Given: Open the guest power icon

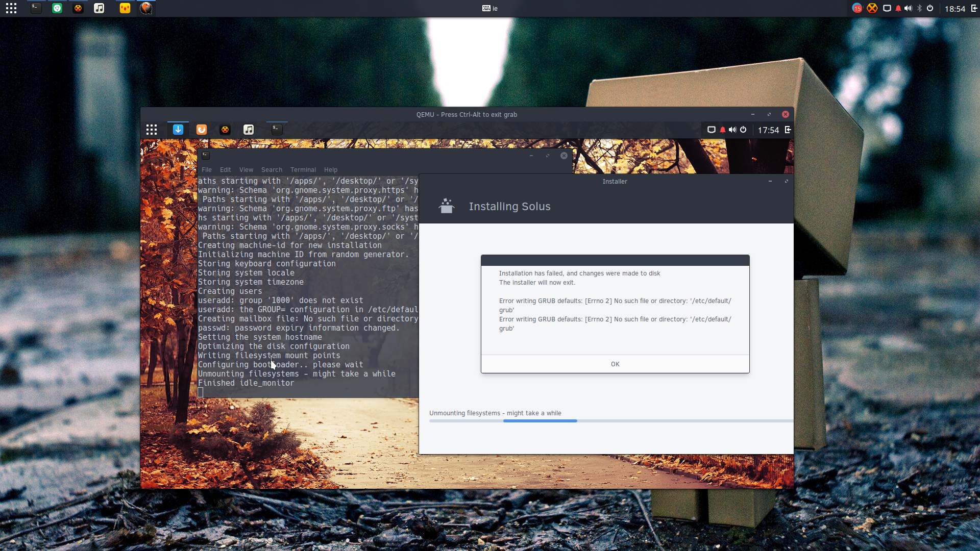Looking at the screenshot, I should pyautogui.click(x=743, y=130).
